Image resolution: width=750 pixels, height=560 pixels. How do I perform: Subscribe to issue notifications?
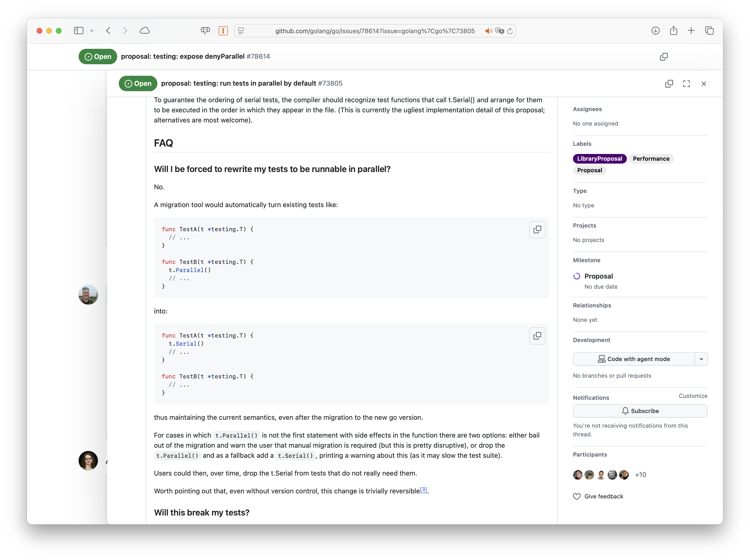(640, 411)
